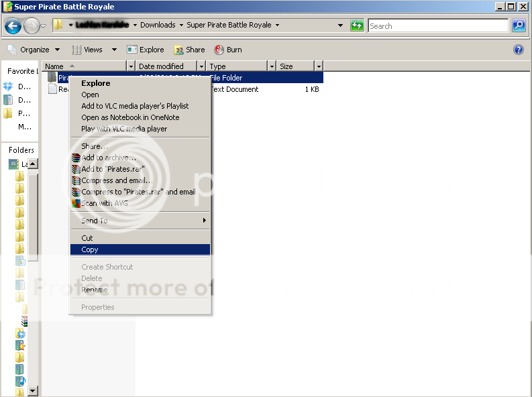Click the Folders pane scroll down arrow
The image size is (532, 397).
click(33, 390)
